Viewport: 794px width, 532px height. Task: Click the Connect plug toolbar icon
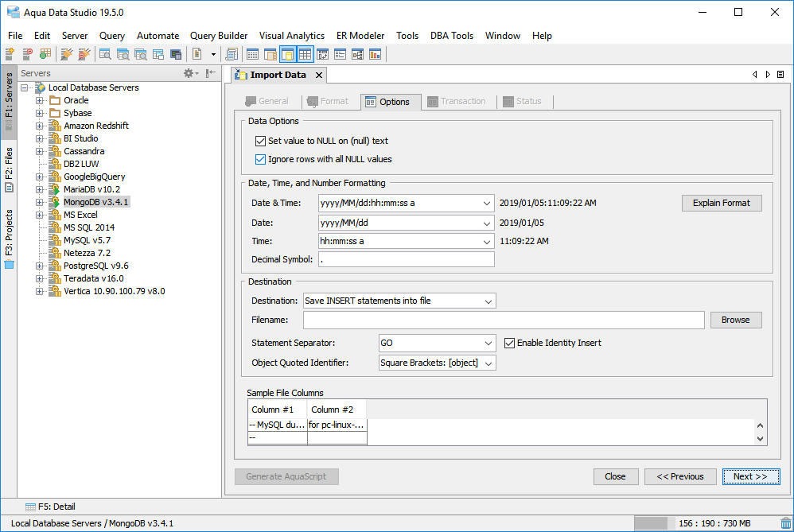point(66,54)
